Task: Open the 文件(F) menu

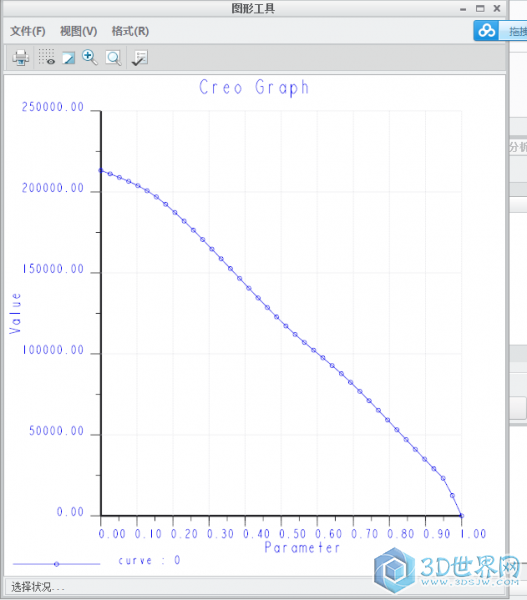Action: tap(28, 31)
